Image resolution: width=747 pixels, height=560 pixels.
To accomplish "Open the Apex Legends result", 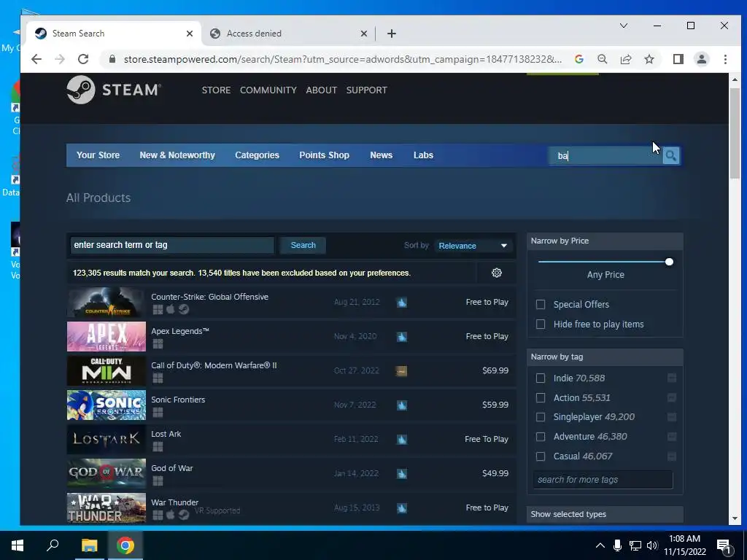I will coord(291,336).
